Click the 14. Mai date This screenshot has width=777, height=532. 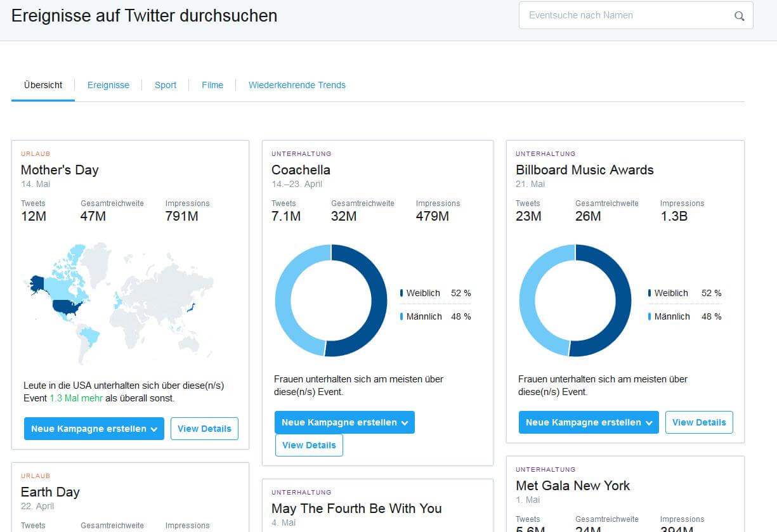coord(36,184)
